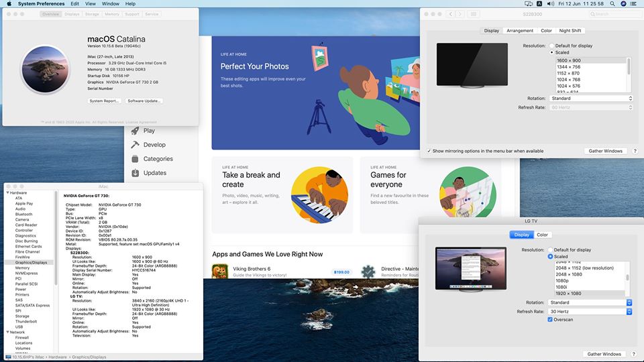
Task: Select 1344 × 756 resolution
Action: (591, 67)
